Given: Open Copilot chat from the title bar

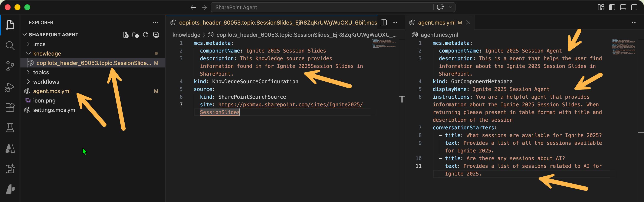Looking at the screenshot, I should tap(440, 7).
